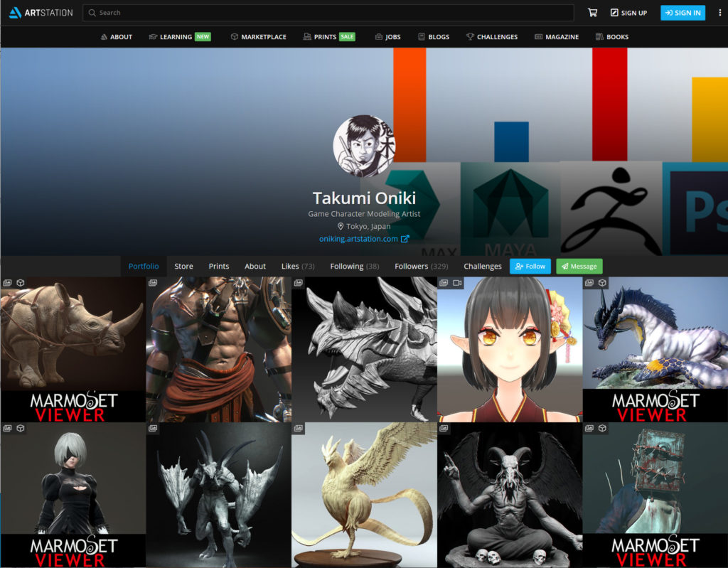Screen dimensions: 728x568
Task: Open the BLOGS nav item
Action: [x=434, y=37]
